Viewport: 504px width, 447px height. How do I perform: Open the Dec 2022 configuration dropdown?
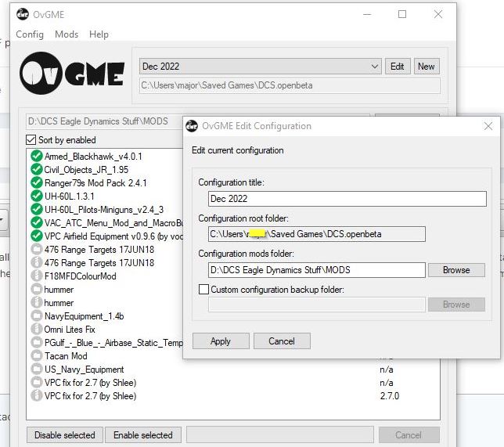[261, 67]
